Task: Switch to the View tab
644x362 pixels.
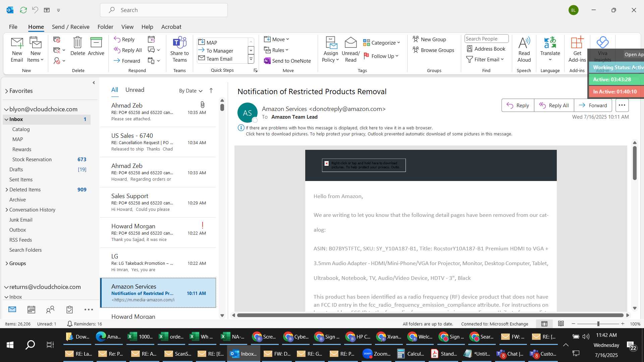Action: pos(127,27)
